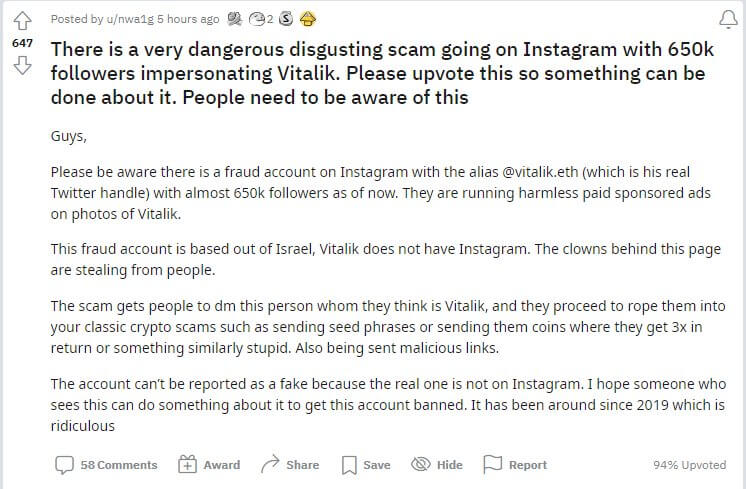Open u/nwa1g user profile
The width and height of the screenshot is (746, 489).
(x=130, y=19)
